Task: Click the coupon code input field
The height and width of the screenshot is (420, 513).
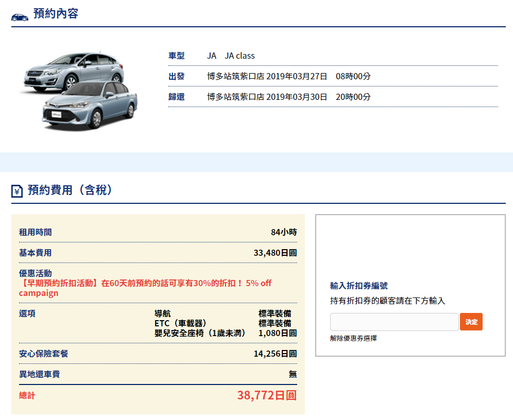Action: (x=394, y=322)
